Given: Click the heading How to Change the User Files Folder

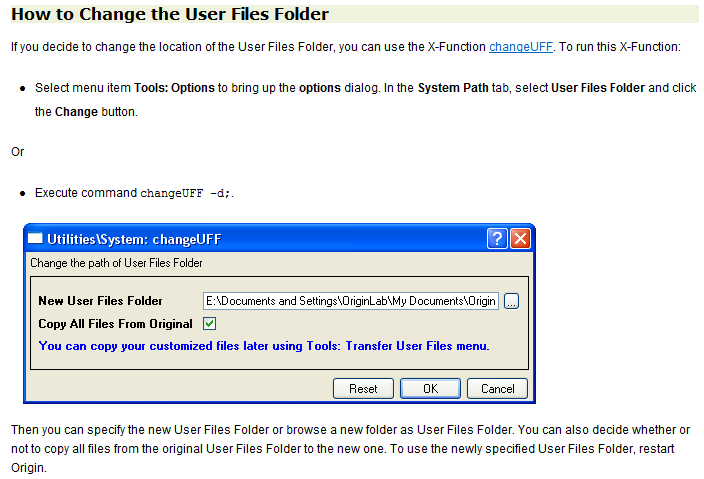Looking at the screenshot, I should tap(170, 14).
